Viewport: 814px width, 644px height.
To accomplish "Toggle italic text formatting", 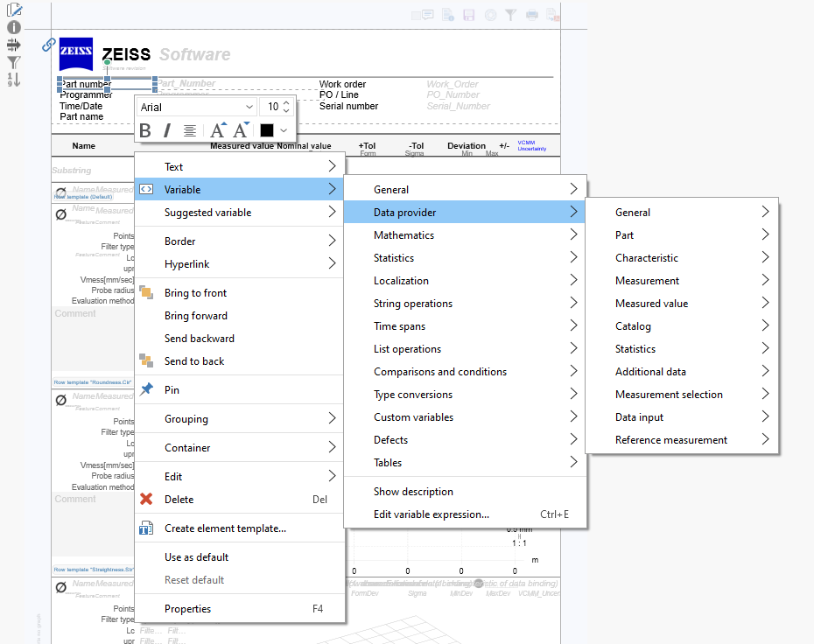I will pyautogui.click(x=166, y=130).
